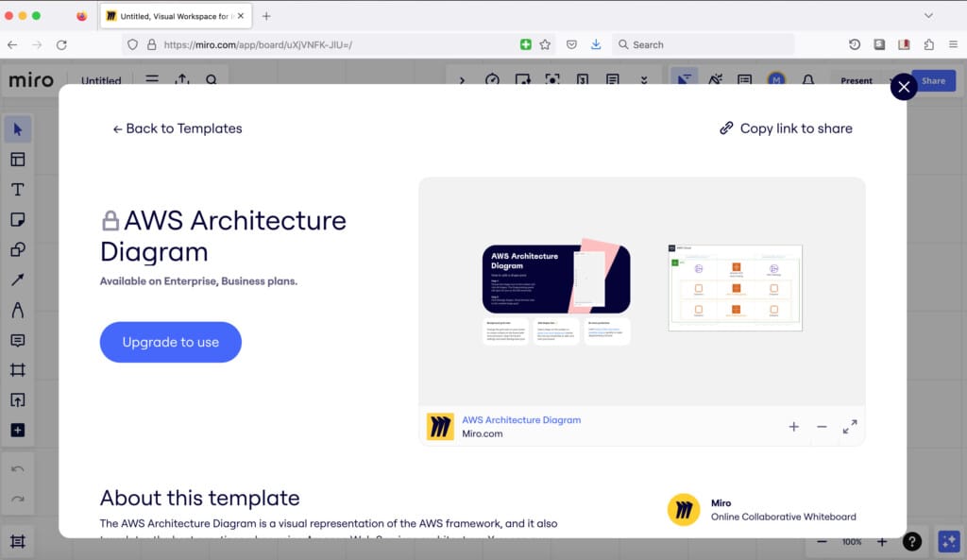
Task: Open the Templates tool in left sidebar
Action: tap(17, 159)
